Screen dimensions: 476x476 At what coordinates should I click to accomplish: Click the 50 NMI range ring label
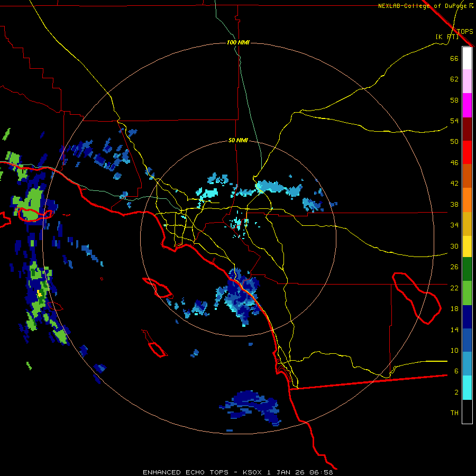tap(238, 140)
